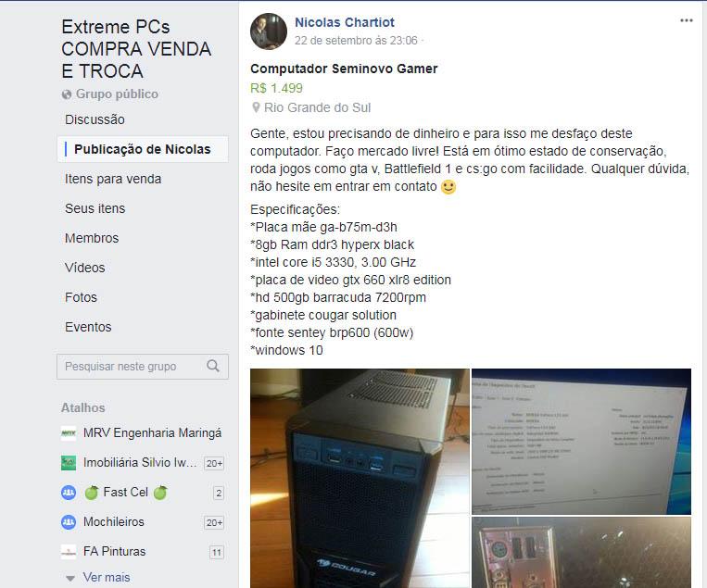
Task: Click the post timestamp 22 de setembro
Action: tap(356, 41)
